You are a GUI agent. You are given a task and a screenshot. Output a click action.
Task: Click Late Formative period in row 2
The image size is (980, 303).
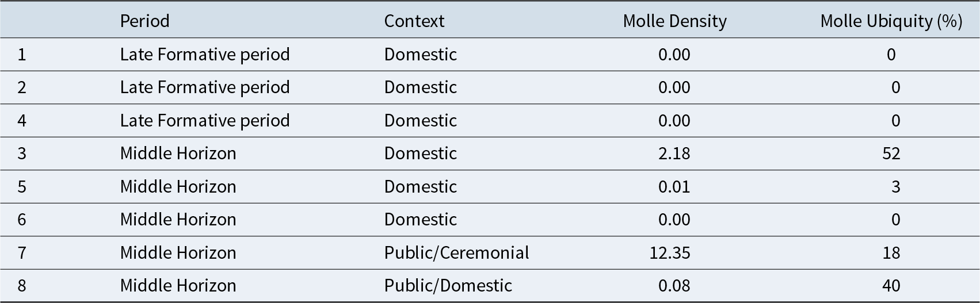click(x=204, y=87)
